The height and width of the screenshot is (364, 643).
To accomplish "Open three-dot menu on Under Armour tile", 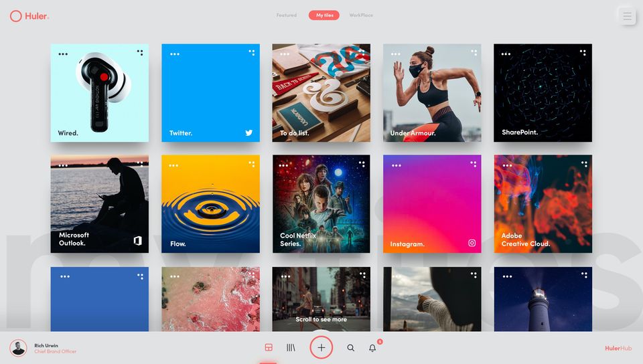I will (x=396, y=54).
